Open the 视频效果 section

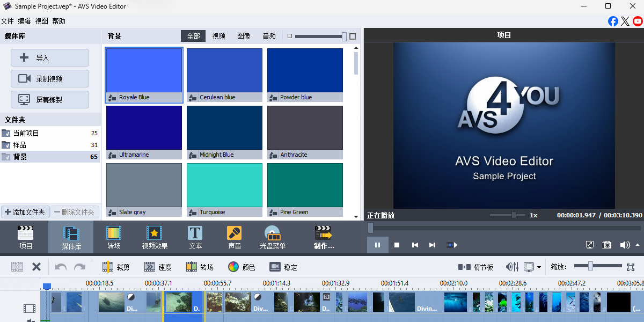tap(155, 237)
